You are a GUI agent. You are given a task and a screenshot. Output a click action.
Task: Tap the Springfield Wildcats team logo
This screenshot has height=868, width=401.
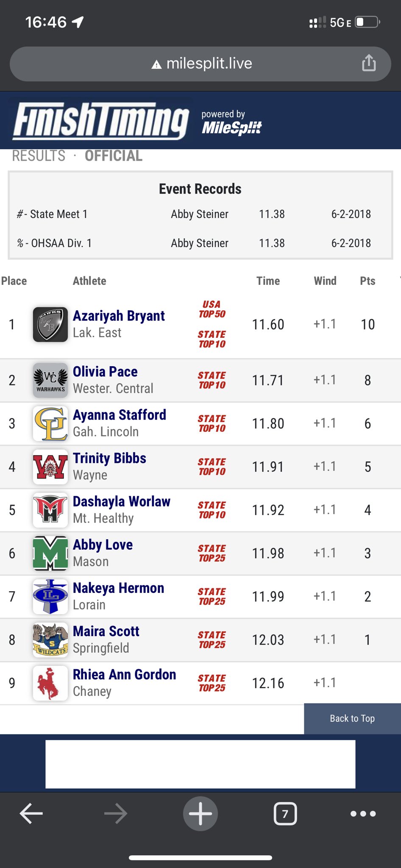[x=50, y=640]
